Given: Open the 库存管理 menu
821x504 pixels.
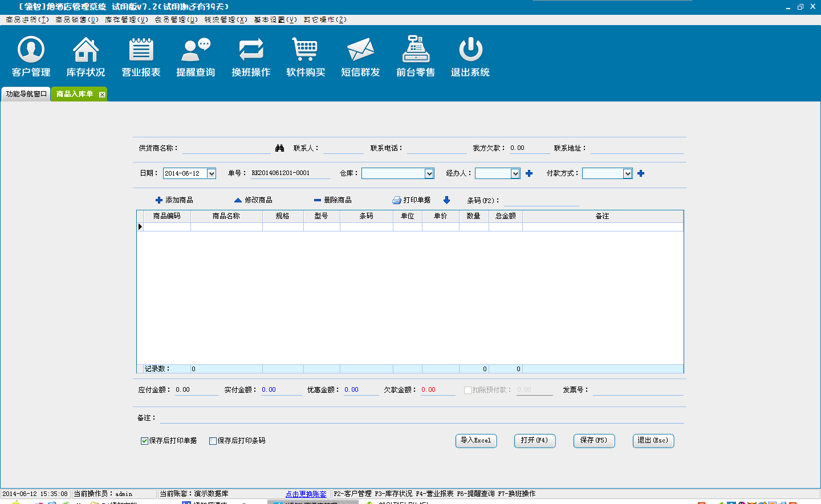Looking at the screenshot, I should click(126, 19).
